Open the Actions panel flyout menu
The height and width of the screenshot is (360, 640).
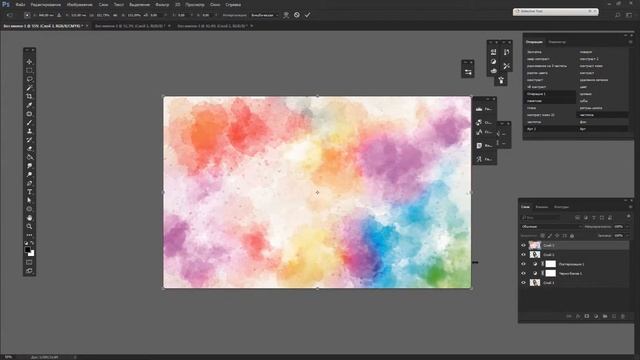click(631, 42)
